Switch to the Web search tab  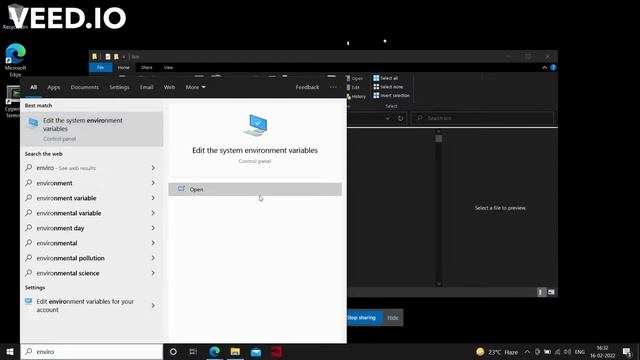169,87
